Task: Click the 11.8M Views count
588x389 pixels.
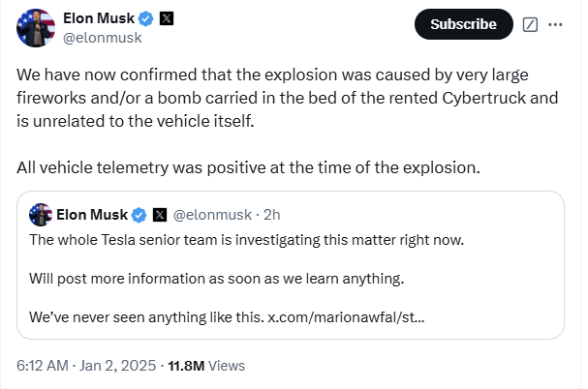Action: (x=206, y=366)
